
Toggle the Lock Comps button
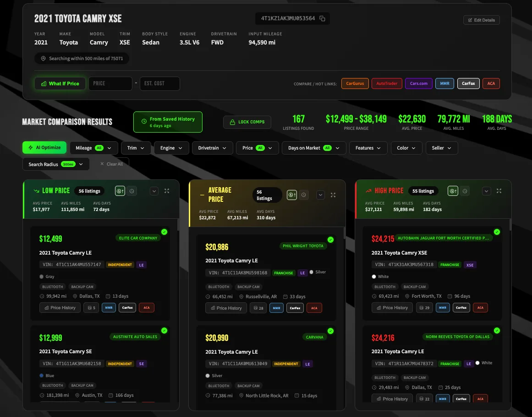[247, 122]
